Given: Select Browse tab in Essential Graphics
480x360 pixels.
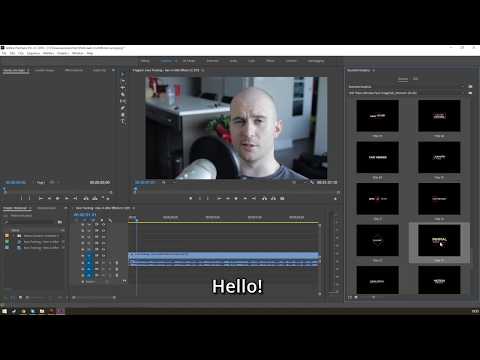Looking at the screenshot, I should 403,79.
